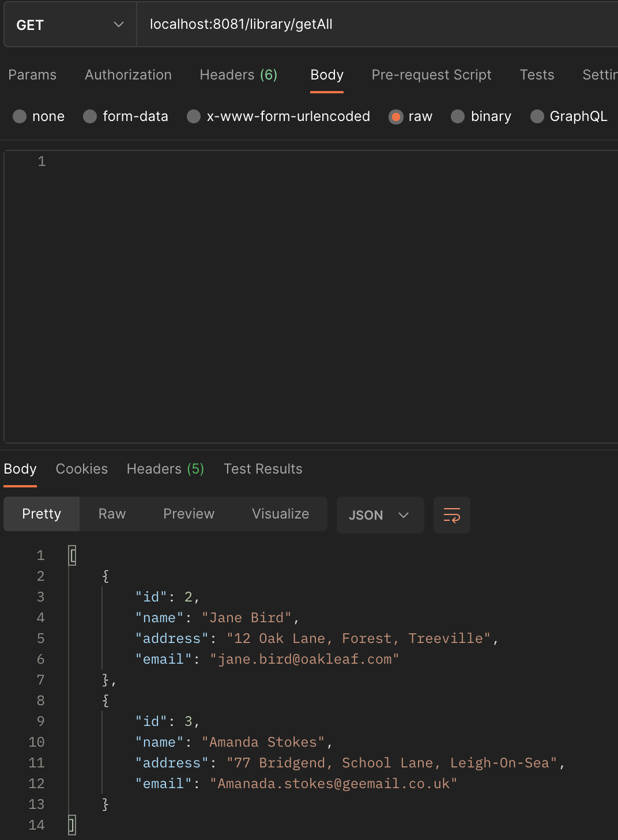Image resolution: width=618 pixels, height=840 pixels.
Task: Select the binary body radio button
Action: point(458,116)
